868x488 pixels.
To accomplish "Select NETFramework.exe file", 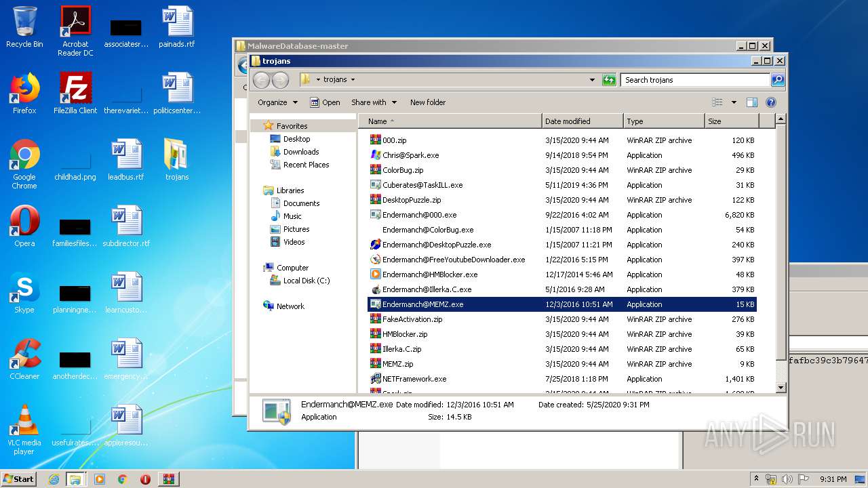I will tap(561, 379).
